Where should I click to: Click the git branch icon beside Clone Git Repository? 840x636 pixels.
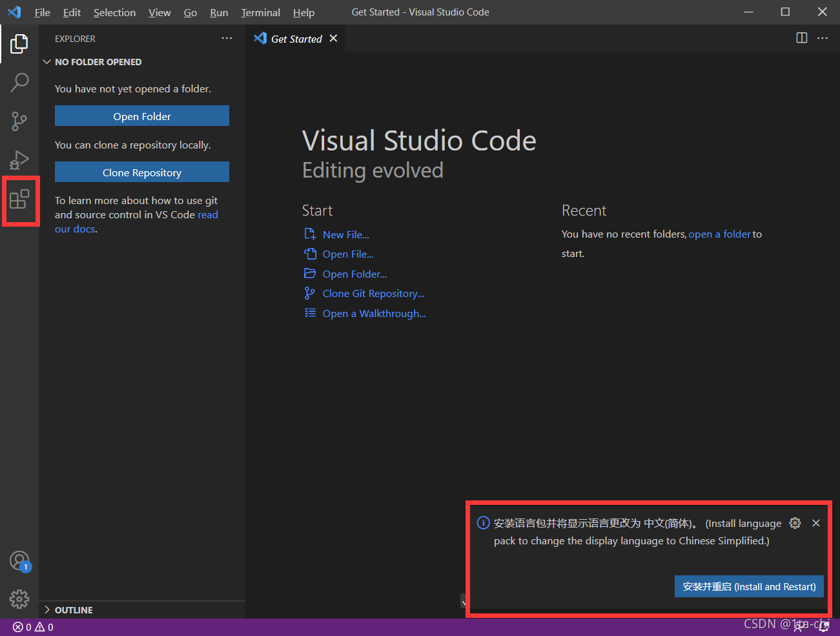tap(310, 293)
